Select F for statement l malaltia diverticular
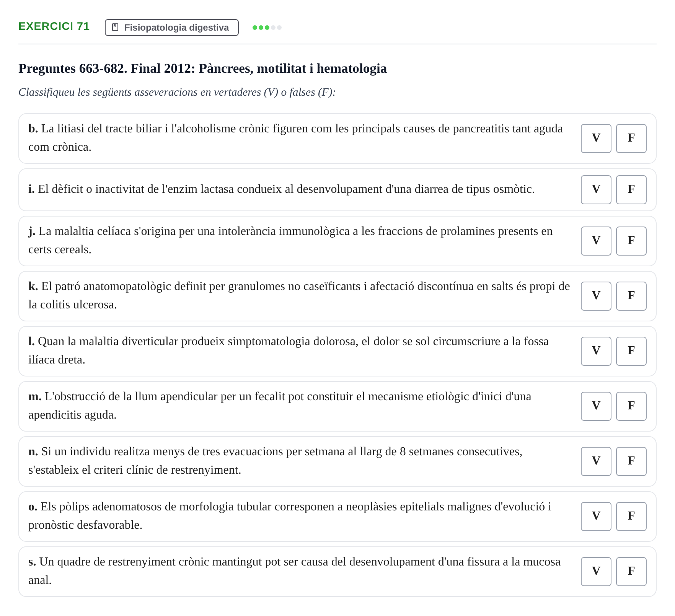 click(x=631, y=351)
